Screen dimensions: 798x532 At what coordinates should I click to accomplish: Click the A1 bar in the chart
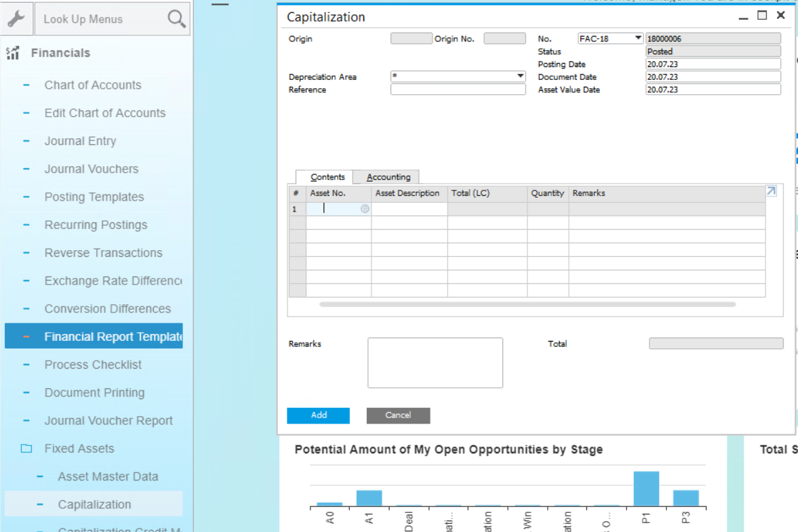[x=369, y=498]
